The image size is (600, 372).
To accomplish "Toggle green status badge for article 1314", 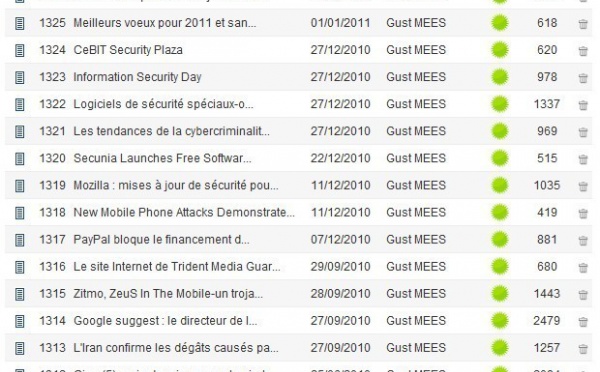I will 499,321.
